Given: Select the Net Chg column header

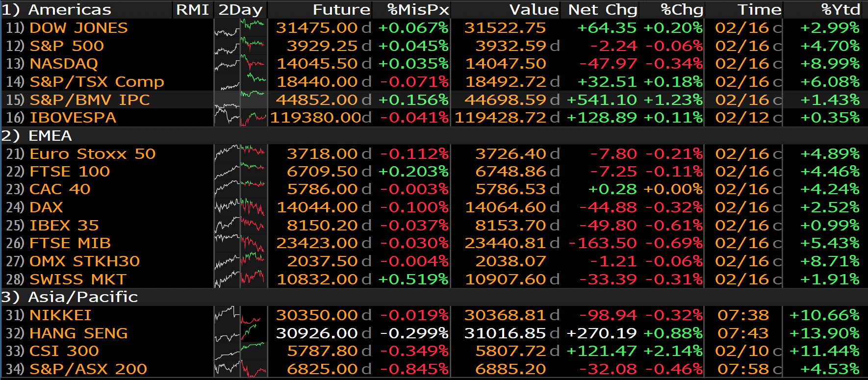Looking at the screenshot, I should pos(602,9).
